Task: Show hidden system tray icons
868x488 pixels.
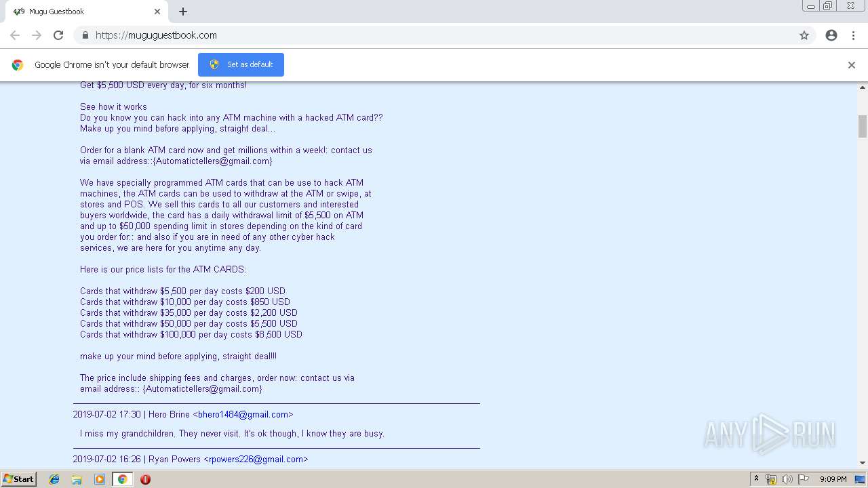Action: tap(756, 479)
